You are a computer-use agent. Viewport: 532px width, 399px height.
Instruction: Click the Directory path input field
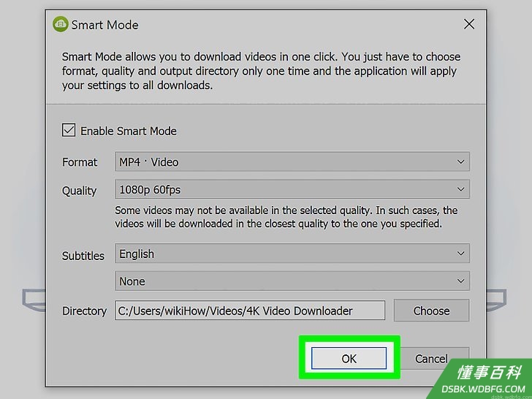point(250,310)
